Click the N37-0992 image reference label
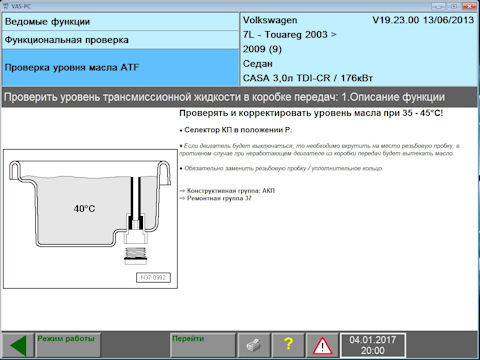This screenshot has width=480, height=360. click(153, 278)
